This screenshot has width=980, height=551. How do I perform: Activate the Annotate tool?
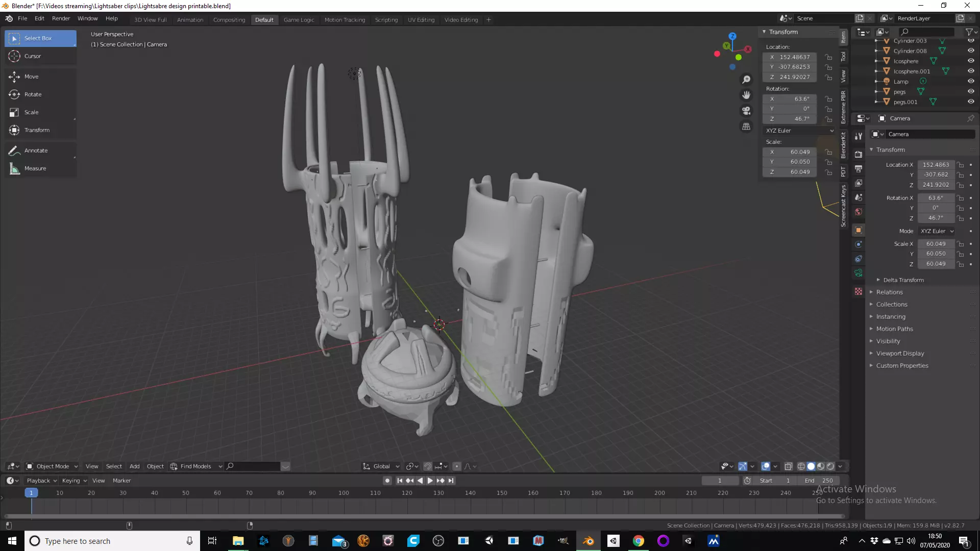(36, 151)
